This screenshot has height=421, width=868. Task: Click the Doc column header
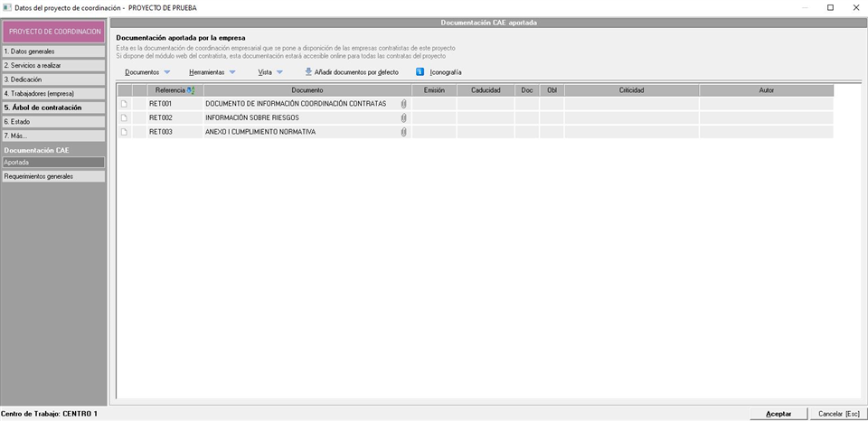coord(527,90)
